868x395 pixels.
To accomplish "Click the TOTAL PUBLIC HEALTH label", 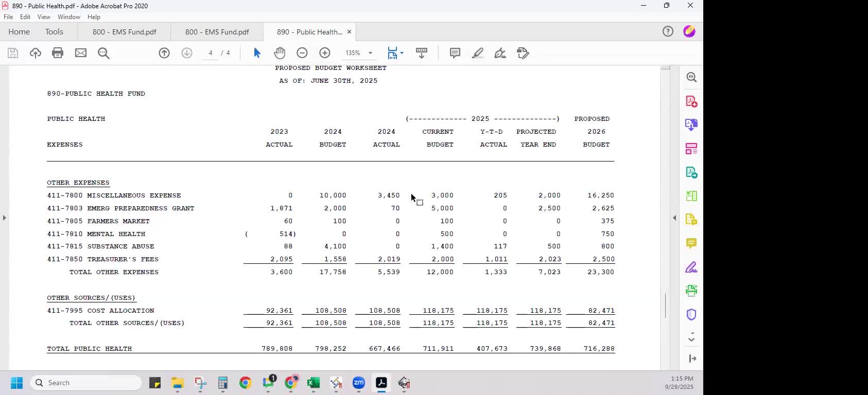I will [90, 349].
